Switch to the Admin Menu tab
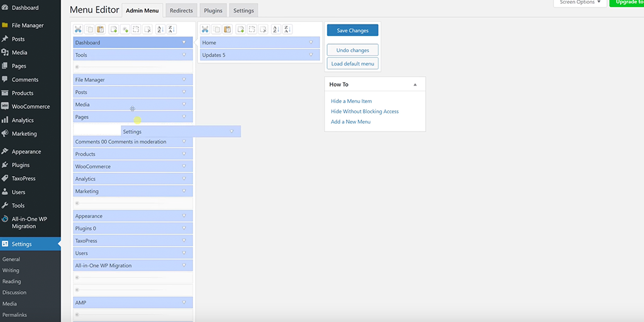This screenshot has height=322, width=644. (x=142, y=10)
